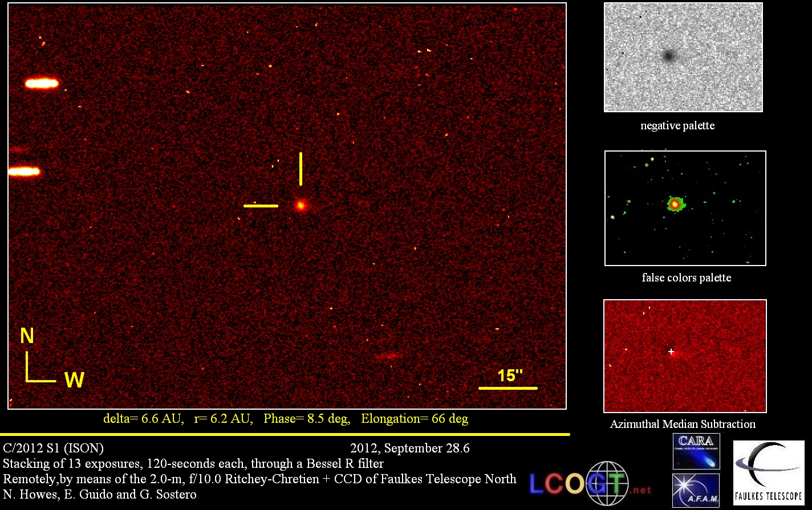812x510 pixels.
Task: Click the upper bright star trail at left
Action: click(42, 84)
